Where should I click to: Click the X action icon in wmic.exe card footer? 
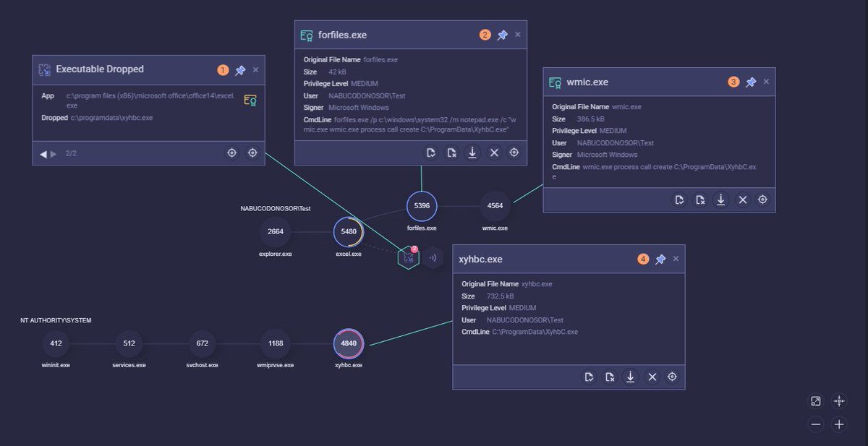(x=742, y=200)
